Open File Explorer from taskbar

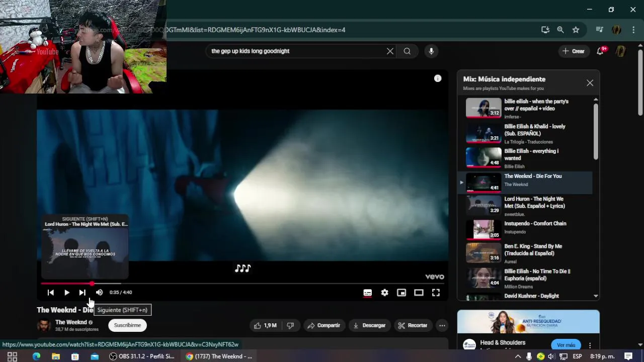56,356
